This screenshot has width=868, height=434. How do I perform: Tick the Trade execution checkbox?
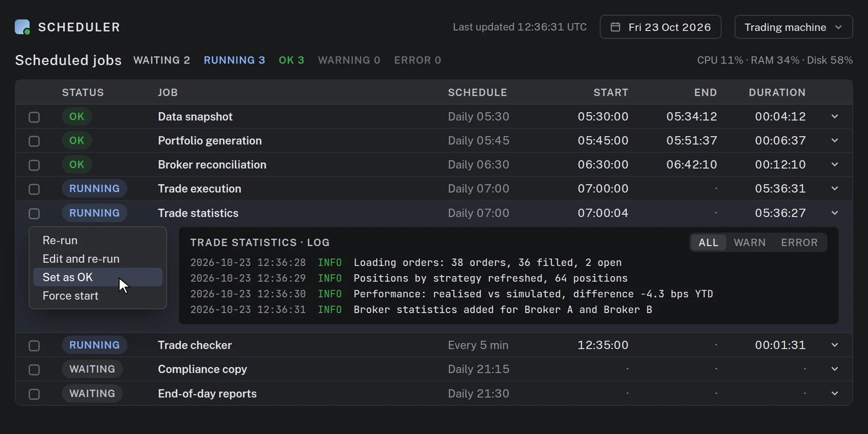(34, 189)
